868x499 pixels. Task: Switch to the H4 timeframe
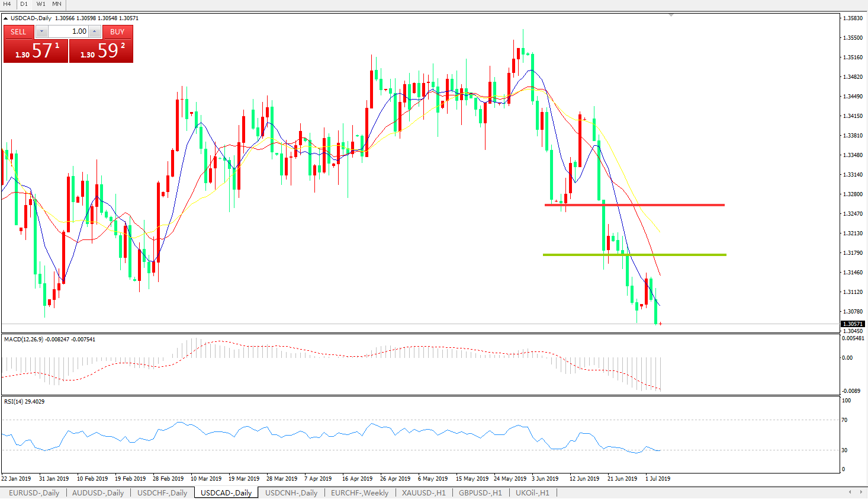(x=7, y=4)
